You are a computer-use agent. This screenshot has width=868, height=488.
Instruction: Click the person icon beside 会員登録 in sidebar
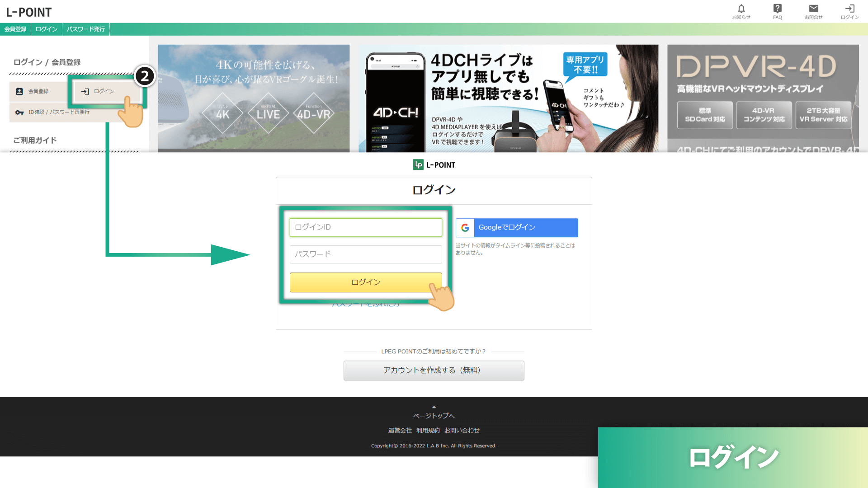[x=19, y=91]
